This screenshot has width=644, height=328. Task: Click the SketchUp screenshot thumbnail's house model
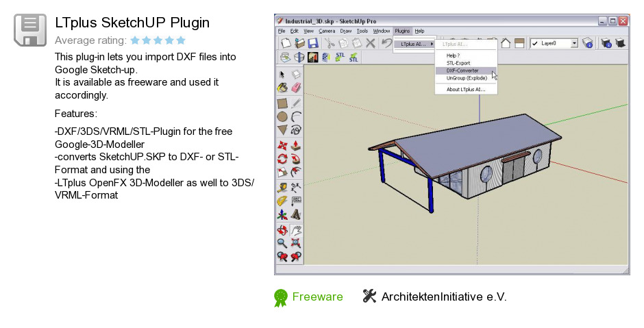pyautogui.click(x=464, y=162)
